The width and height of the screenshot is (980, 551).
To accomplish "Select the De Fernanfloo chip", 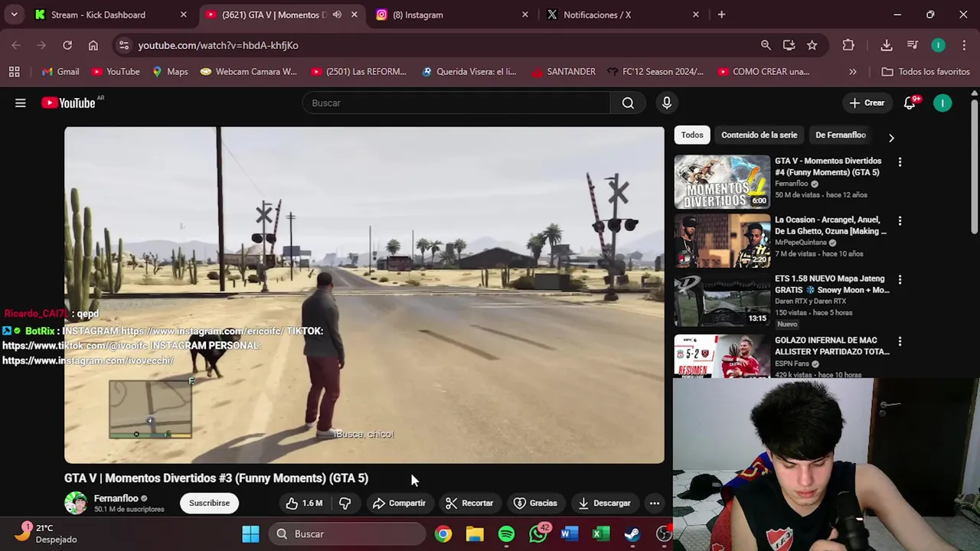I will (x=841, y=135).
